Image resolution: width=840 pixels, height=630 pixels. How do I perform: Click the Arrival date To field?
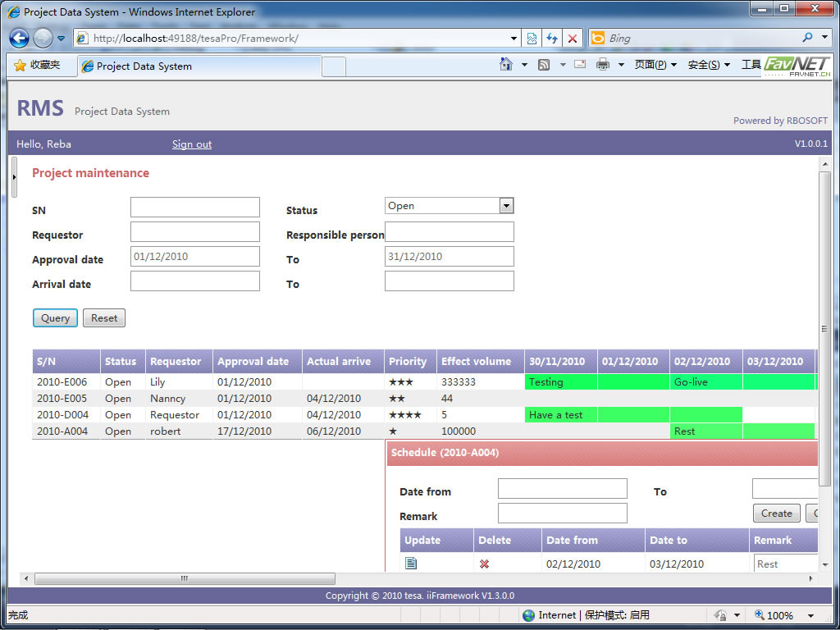tap(449, 281)
